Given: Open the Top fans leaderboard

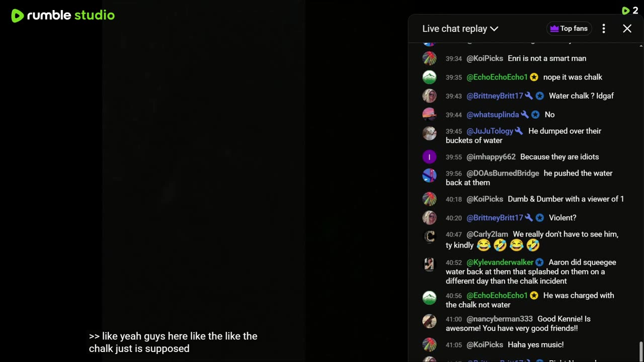Looking at the screenshot, I should [569, 29].
